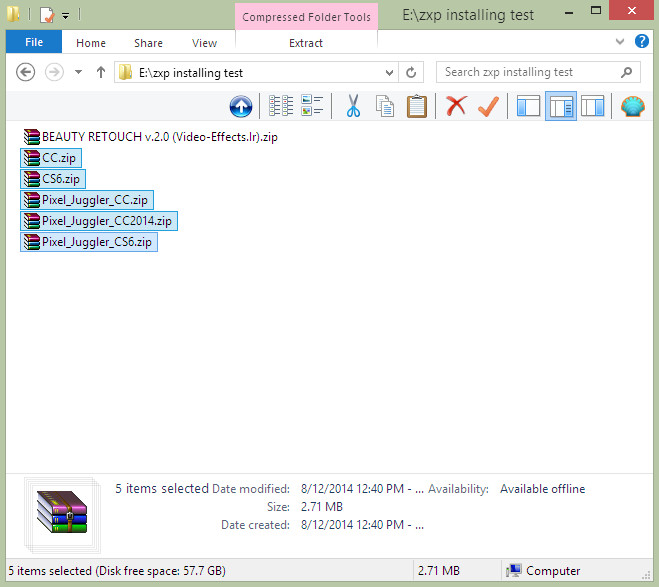Select Pixel_Juggler_CS6.zip file
This screenshot has height=587, width=659.
click(89, 242)
